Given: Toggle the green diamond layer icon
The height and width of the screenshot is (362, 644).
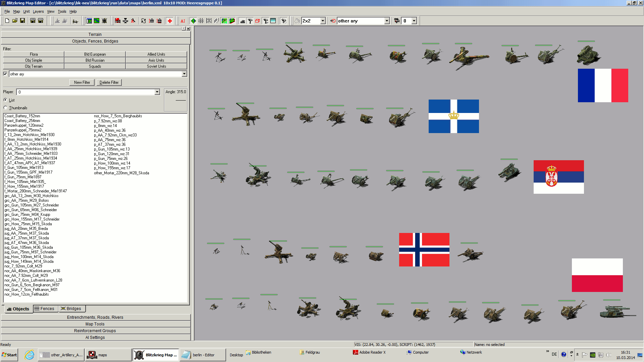Looking at the screenshot, I should (x=193, y=21).
